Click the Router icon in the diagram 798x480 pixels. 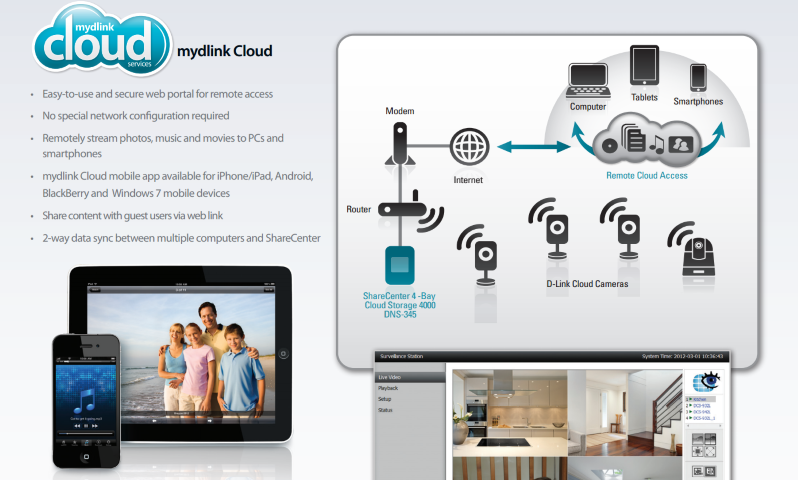tap(410, 211)
